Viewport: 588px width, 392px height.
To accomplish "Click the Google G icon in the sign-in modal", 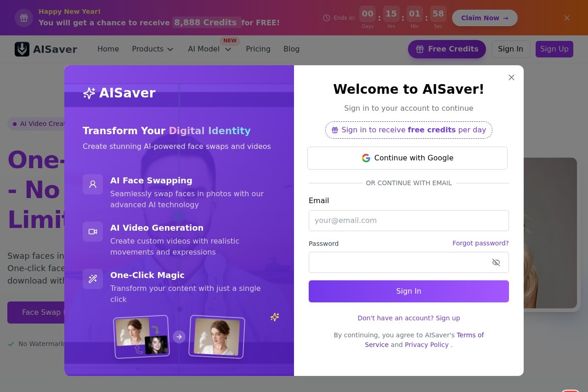I will click(x=366, y=158).
